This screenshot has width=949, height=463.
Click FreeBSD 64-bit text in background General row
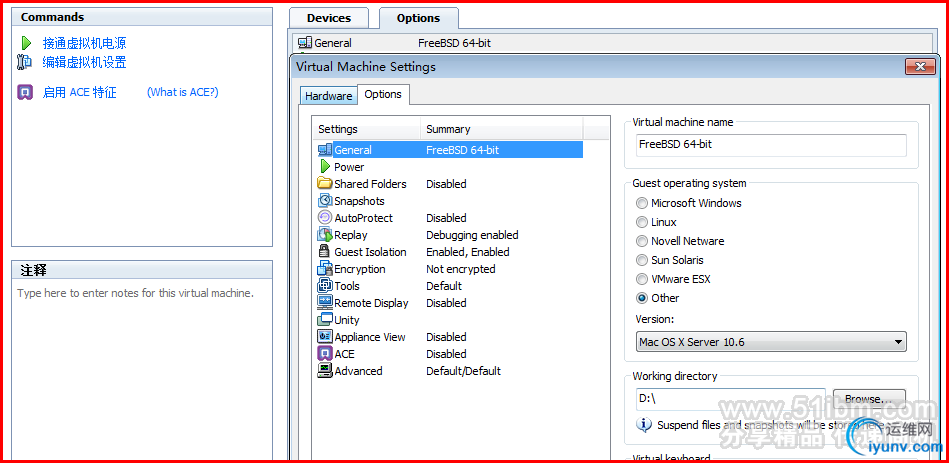coord(455,43)
